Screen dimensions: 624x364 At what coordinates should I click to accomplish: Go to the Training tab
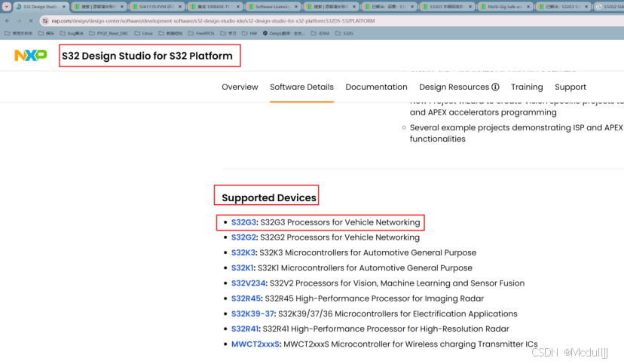tap(527, 87)
